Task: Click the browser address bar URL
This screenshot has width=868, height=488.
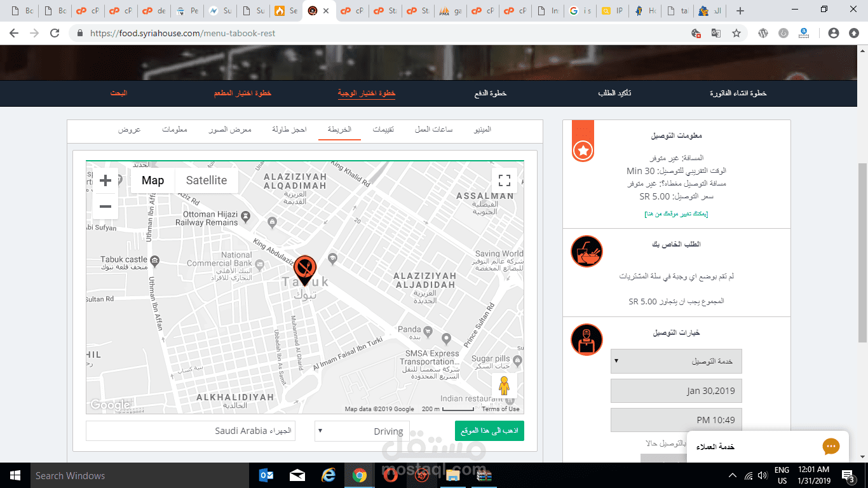Action: (x=183, y=33)
